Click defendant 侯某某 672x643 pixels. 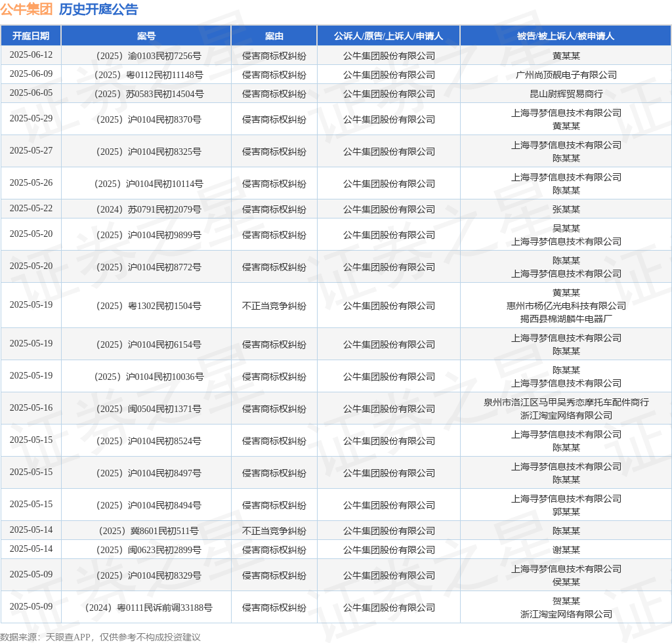(x=566, y=582)
